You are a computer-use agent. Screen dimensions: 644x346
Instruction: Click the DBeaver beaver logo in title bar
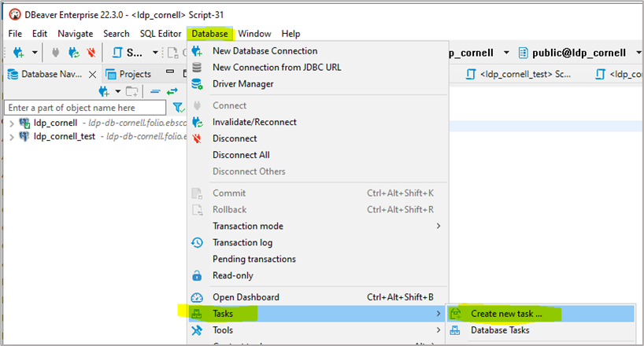click(x=15, y=15)
